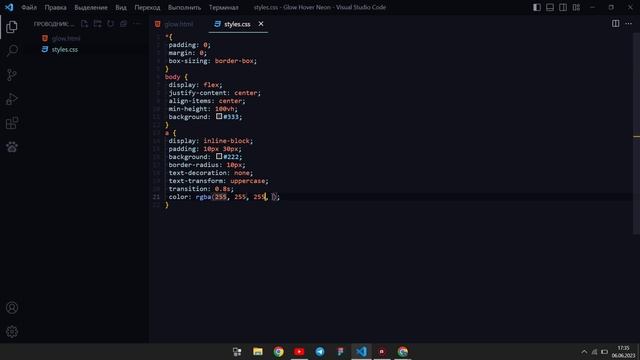The height and width of the screenshot is (360, 640).
Task: Toggle secondary side bar layout icon
Action: coord(563,7)
